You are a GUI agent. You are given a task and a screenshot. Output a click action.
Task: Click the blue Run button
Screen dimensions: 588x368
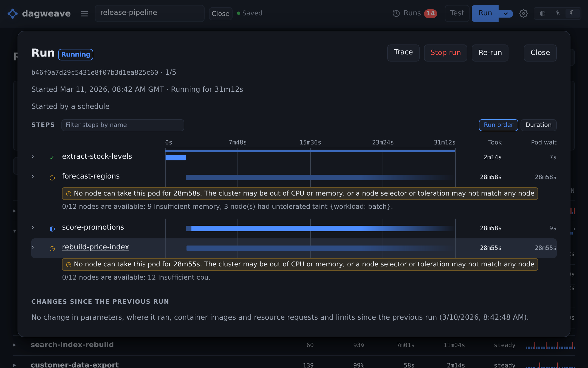[x=485, y=13]
